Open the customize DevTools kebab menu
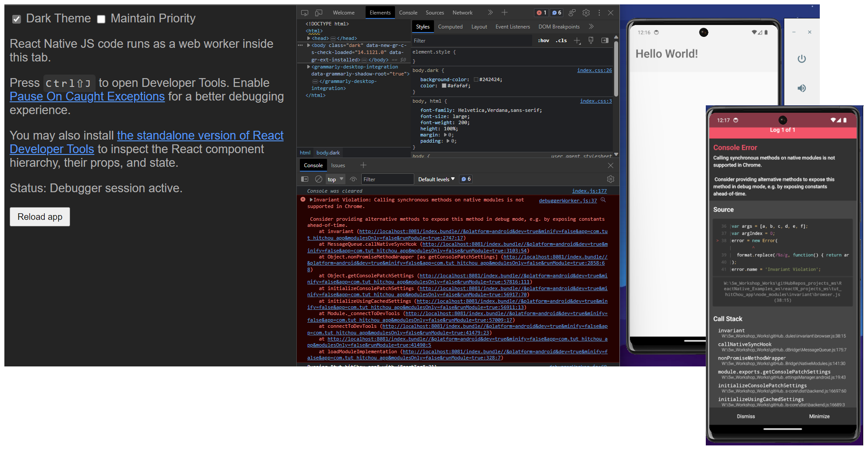Screen dimensions: 868x452 pos(599,12)
